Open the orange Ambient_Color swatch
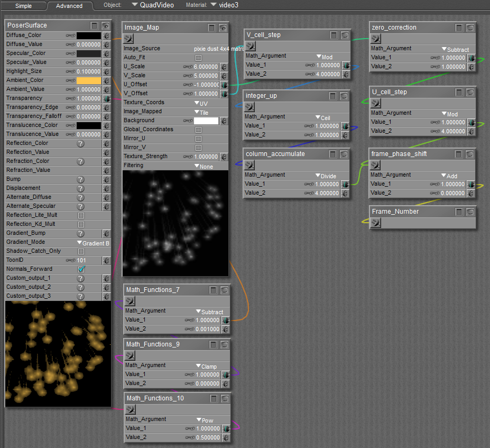 pos(88,80)
